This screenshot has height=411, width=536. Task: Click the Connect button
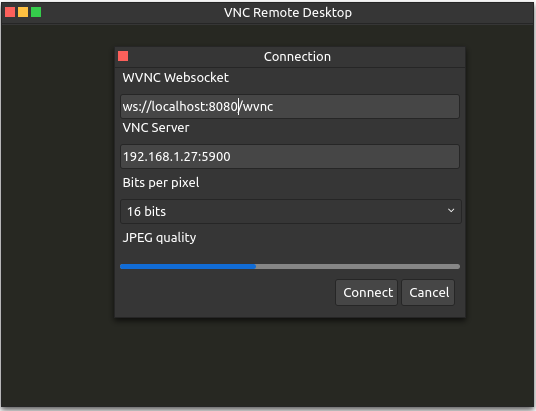[x=366, y=293]
